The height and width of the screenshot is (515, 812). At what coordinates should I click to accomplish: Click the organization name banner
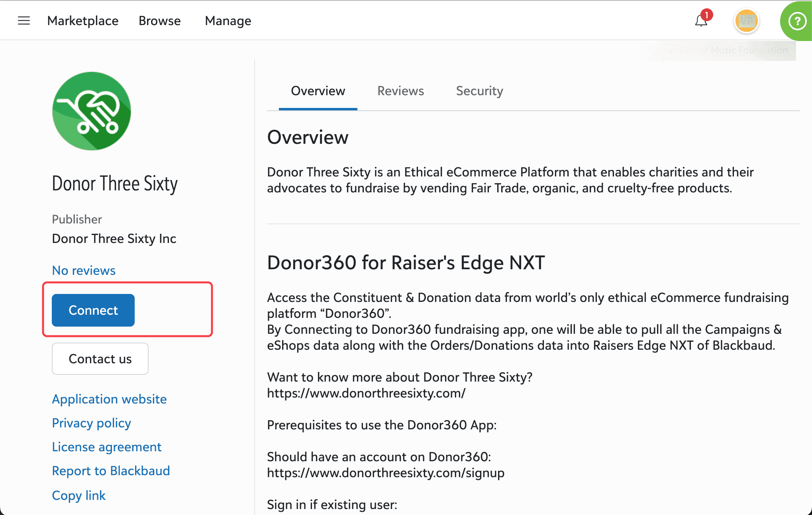pyautogui.click(x=718, y=51)
